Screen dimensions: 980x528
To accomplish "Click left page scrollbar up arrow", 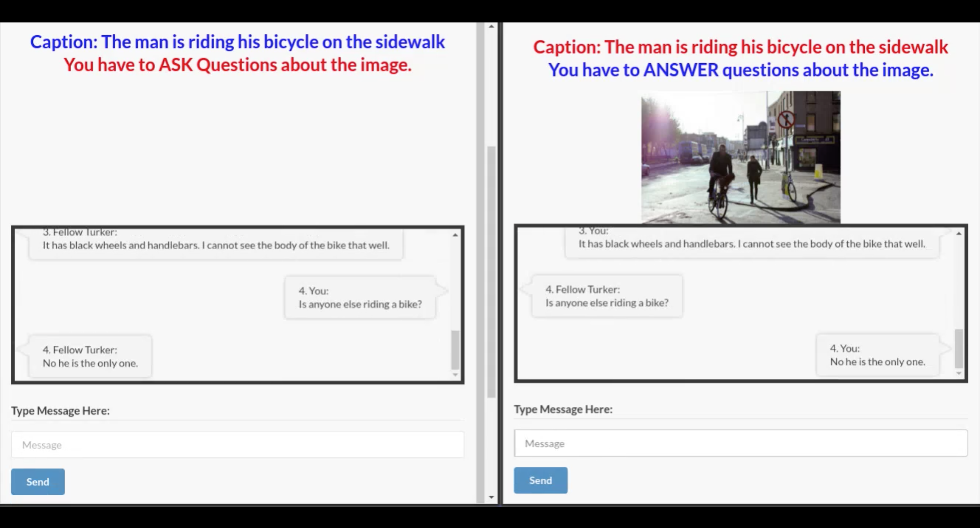I will coord(491,26).
